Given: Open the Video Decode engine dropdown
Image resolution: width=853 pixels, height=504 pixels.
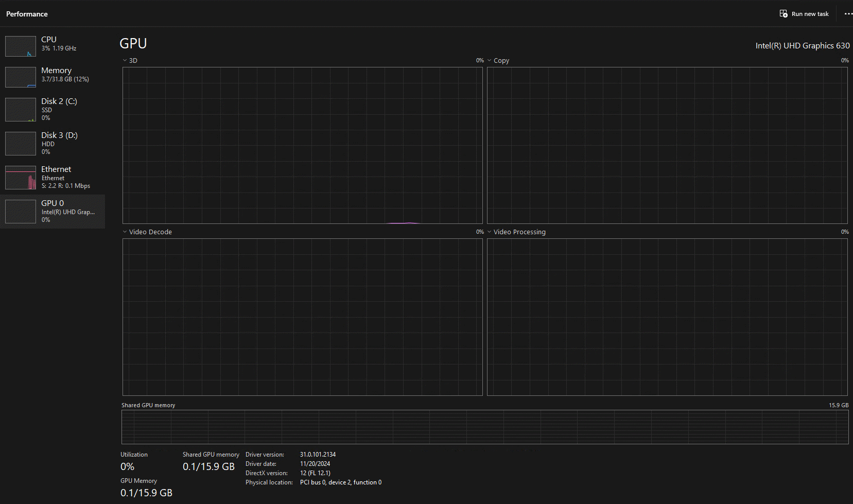Looking at the screenshot, I should click(125, 232).
